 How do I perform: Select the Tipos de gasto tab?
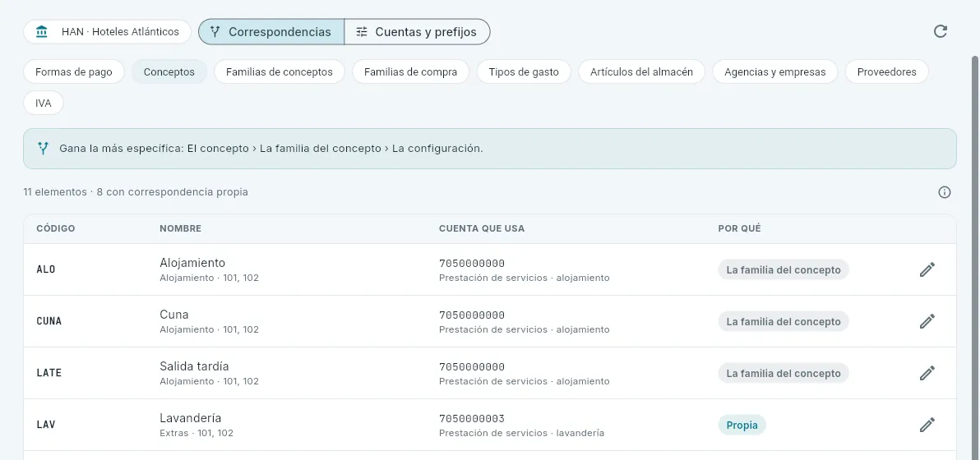tap(524, 71)
